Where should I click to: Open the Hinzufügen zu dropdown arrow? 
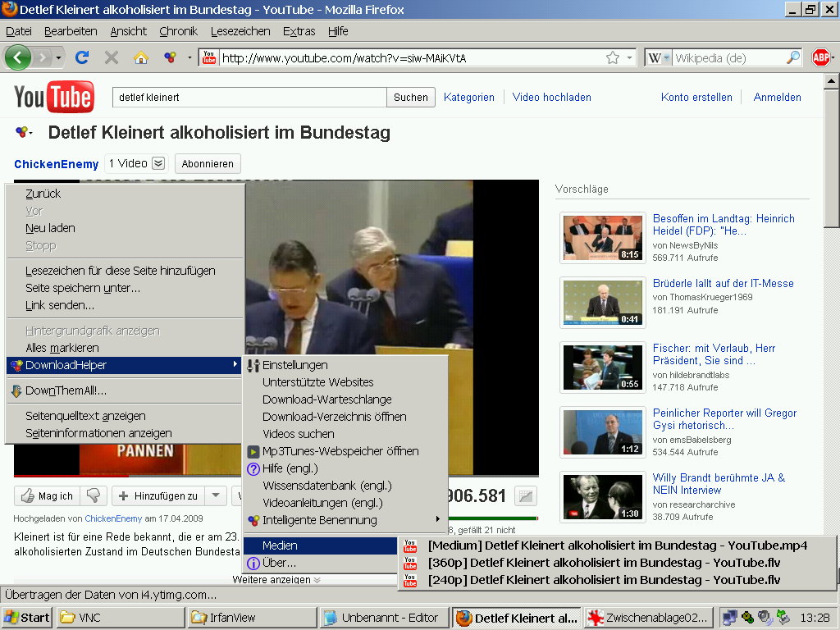click(x=215, y=495)
